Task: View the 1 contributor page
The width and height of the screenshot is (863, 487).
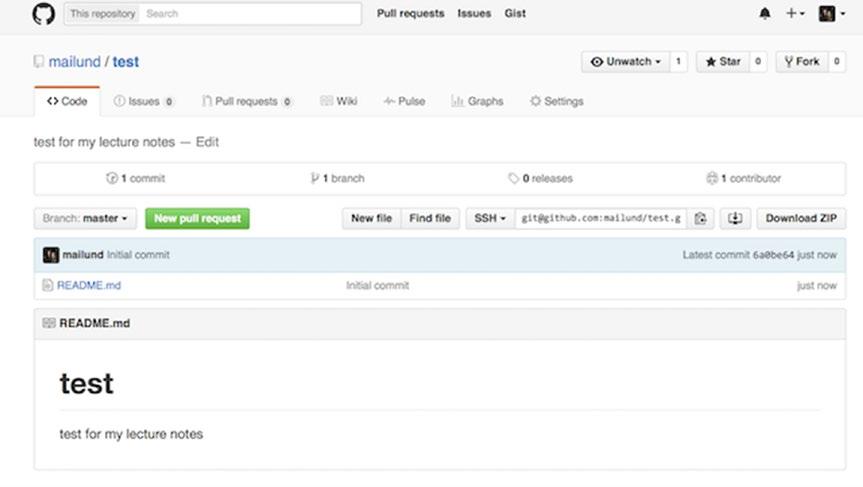Action: [744, 178]
